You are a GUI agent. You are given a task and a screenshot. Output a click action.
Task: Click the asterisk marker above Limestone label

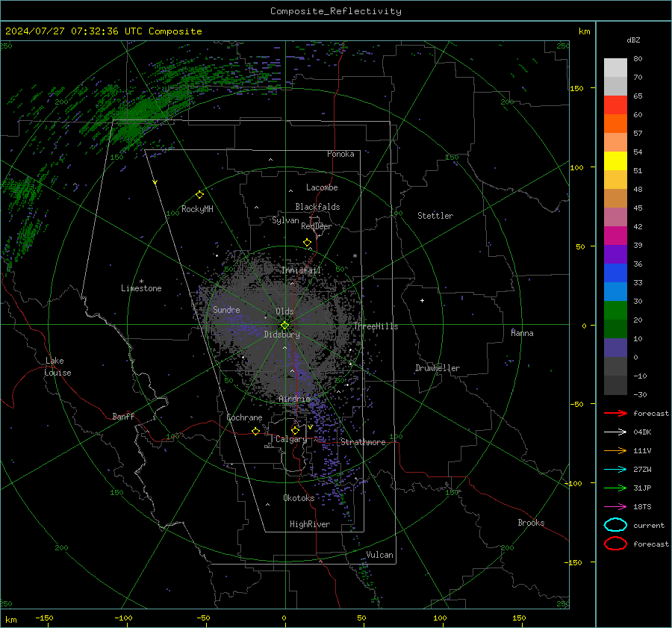tap(141, 282)
